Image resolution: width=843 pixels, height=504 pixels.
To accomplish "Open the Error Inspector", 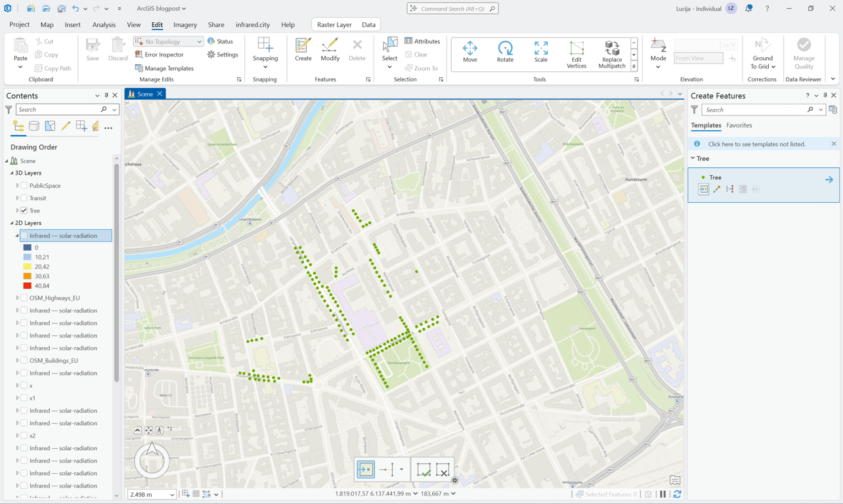I will pyautogui.click(x=160, y=54).
